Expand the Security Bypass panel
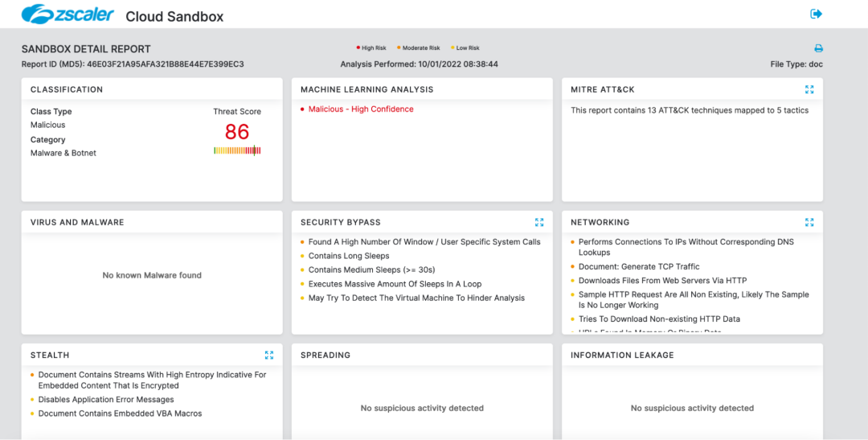This screenshot has height=440, width=868. pyautogui.click(x=539, y=222)
